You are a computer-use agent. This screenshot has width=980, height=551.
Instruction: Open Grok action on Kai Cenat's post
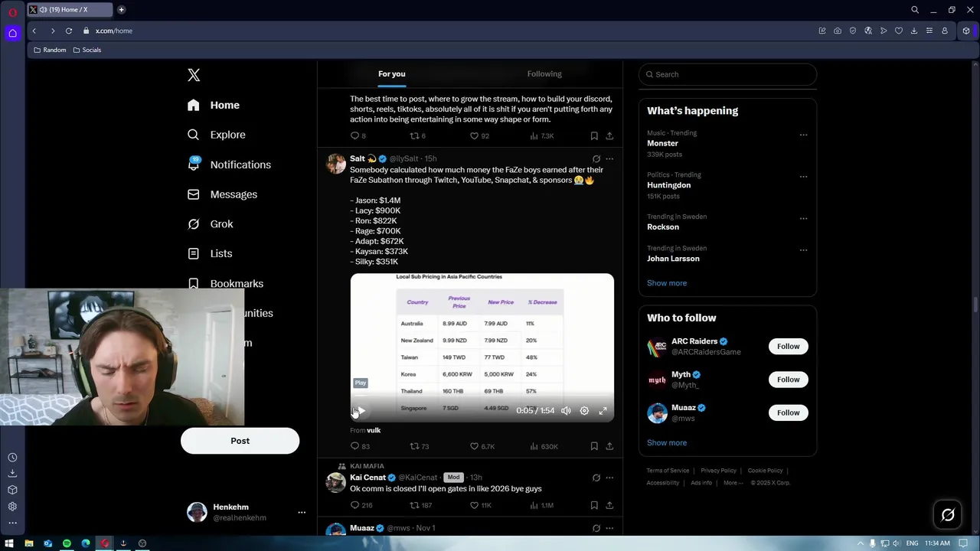[596, 478]
